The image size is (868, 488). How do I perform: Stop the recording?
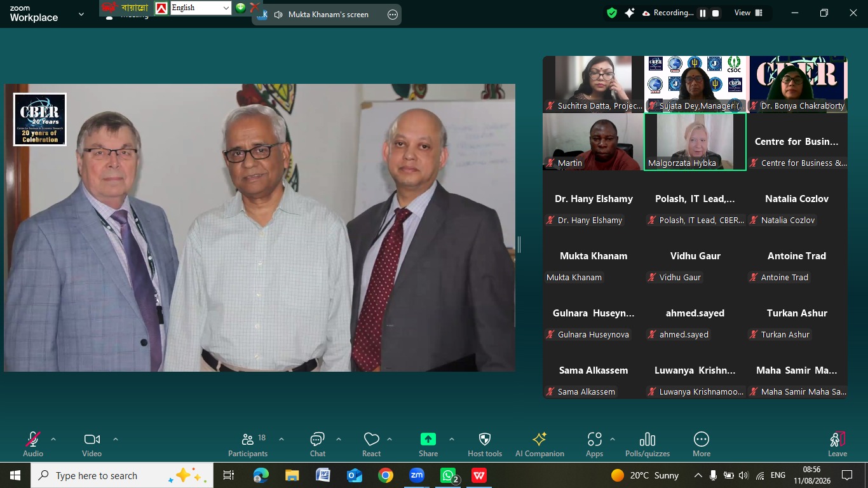coord(715,13)
